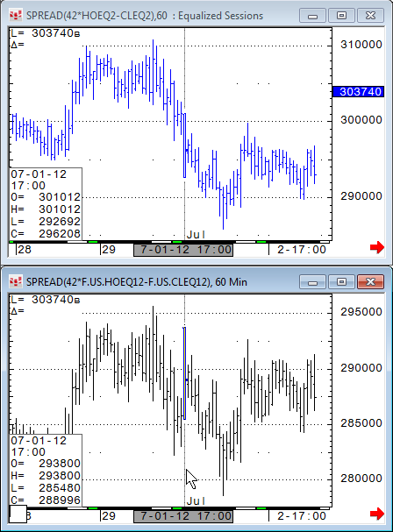Viewport: 393px width, 532px height.
Task: Click the bottom chart OHLC data box
Action: coord(46,471)
